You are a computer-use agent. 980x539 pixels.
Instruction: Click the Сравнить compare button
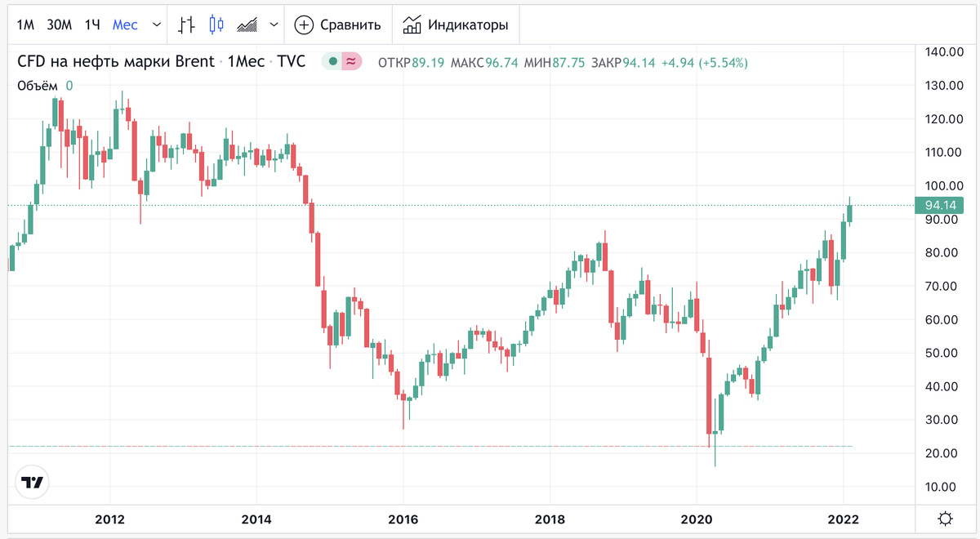[338, 24]
